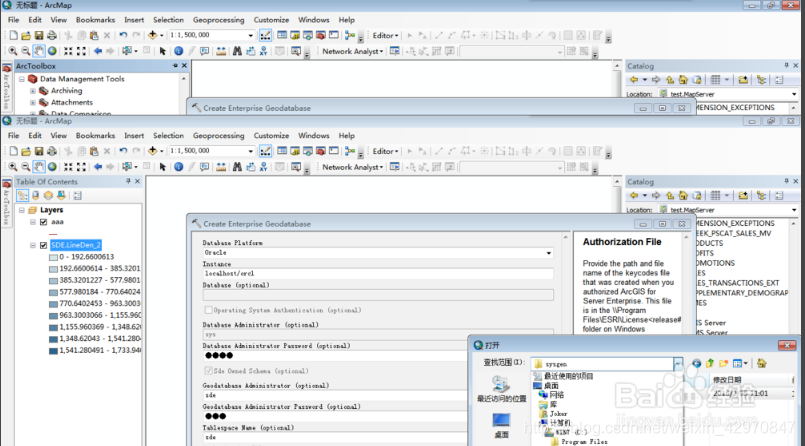The height and width of the screenshot is (446, 805).
Task: Click swatch for 0 - 192.6600613 class
Action: pyautogui.click(x=53, y=257)
